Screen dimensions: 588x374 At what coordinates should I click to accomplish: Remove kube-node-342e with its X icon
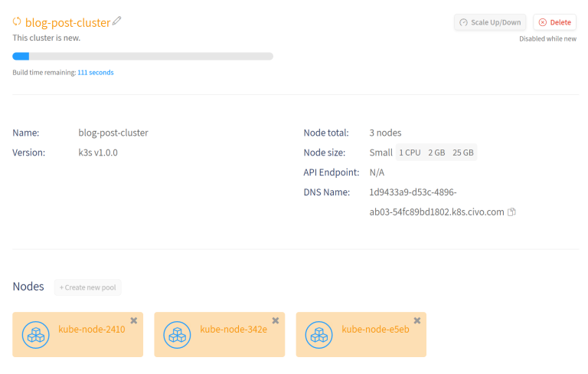276,320
